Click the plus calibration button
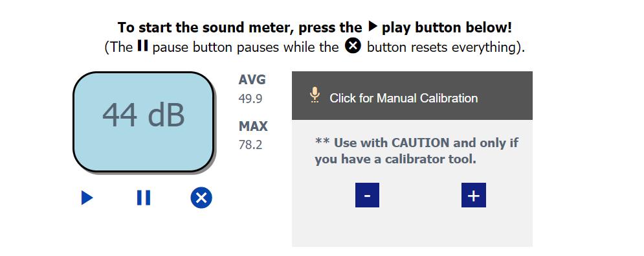Image resolution: width=644 pixels, height=256 pixels. tap(474, 195)
